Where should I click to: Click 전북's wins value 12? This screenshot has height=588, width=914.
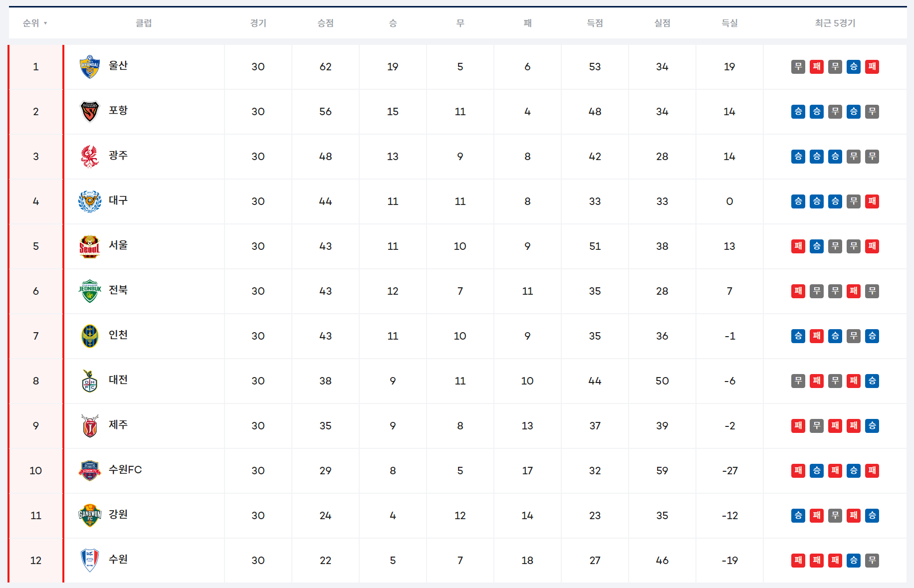tap(393, 291)
